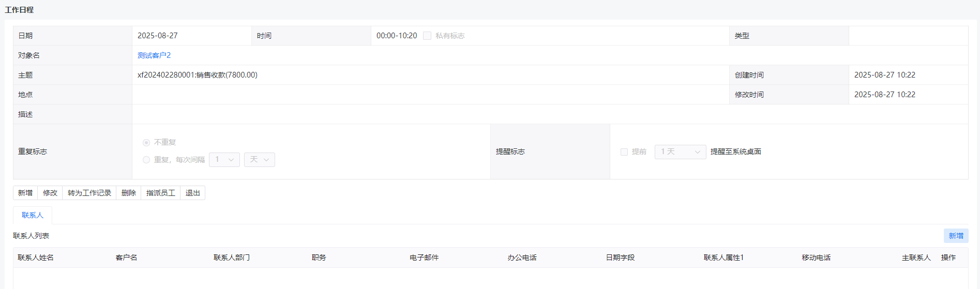
Task: Click the 新增 button in the action toolbar
Action: [x=25, y=193]
